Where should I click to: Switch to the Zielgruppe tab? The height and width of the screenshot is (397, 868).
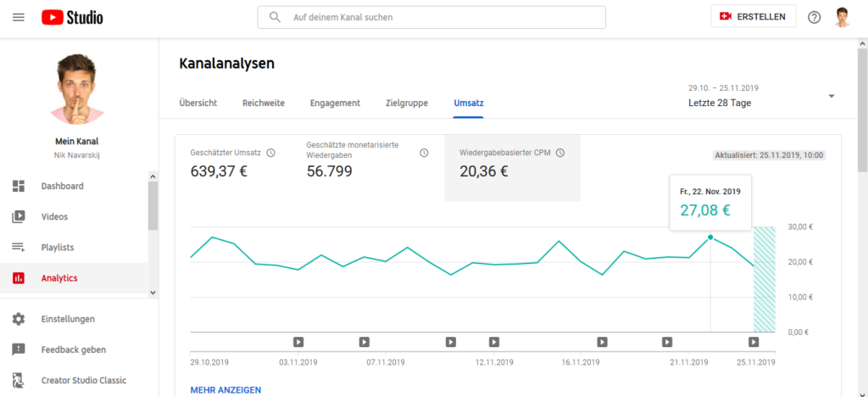point(407,103)
